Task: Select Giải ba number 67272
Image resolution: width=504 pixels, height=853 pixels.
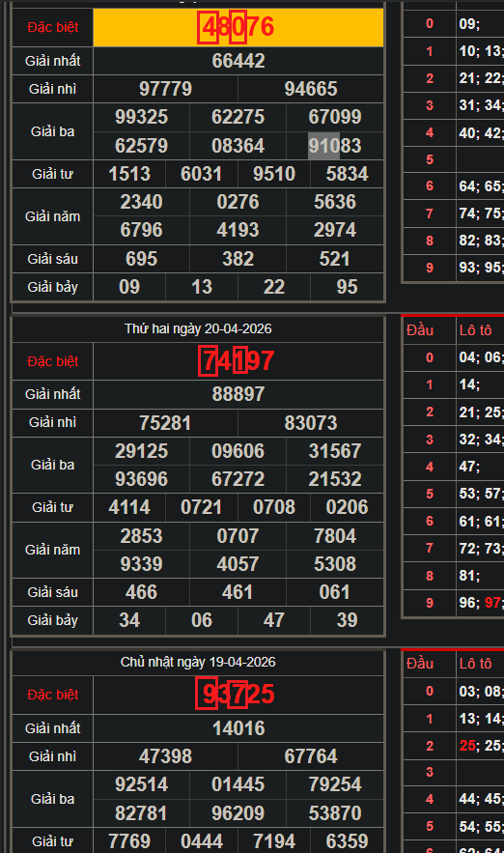Action: (x=238, y=479)
